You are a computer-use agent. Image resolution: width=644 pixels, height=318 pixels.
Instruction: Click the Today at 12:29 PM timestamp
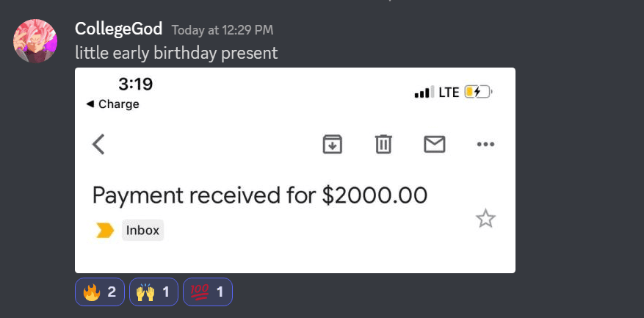[x=222, y=30]
